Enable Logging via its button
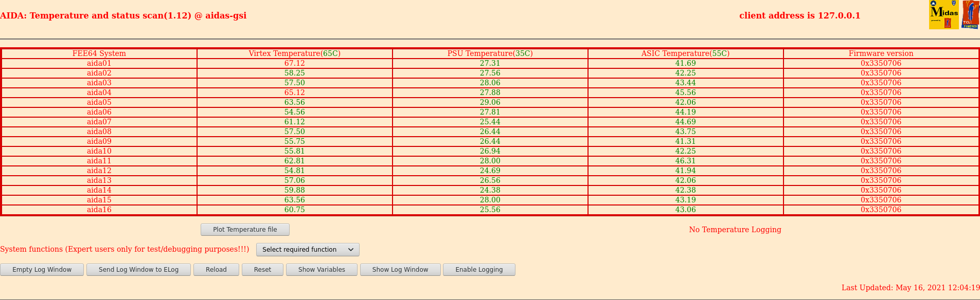This screenshot has width=980, height=300. click(479, 270)
